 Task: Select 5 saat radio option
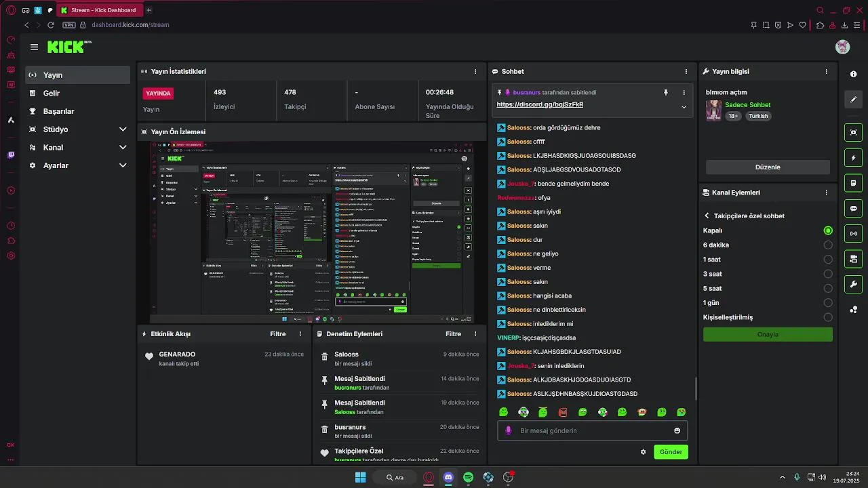(x=828, y=288)
